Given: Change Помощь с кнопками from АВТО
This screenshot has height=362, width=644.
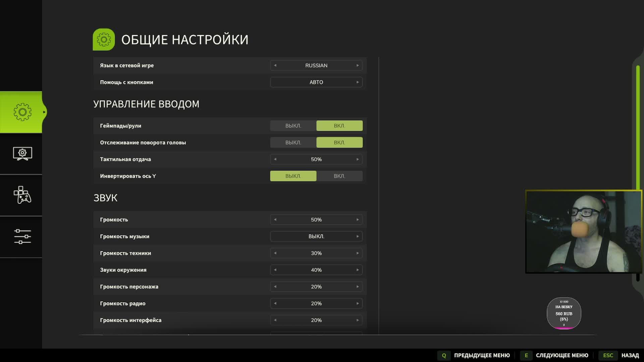Looking at the screenshot, I should pos(358,82).
